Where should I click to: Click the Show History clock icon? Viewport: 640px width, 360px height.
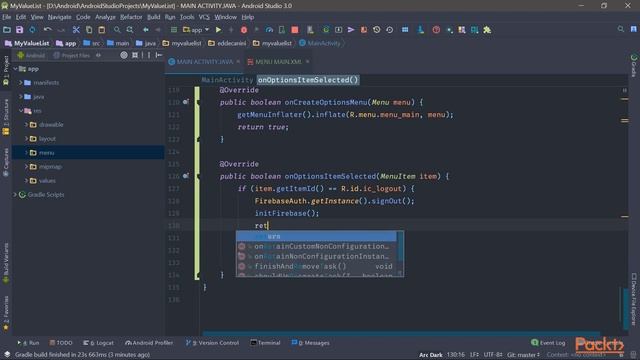click(x=377, y=30)
